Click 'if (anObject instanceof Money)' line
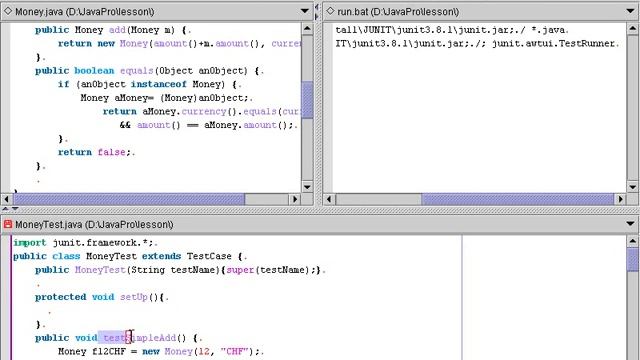 pos(150,84)
